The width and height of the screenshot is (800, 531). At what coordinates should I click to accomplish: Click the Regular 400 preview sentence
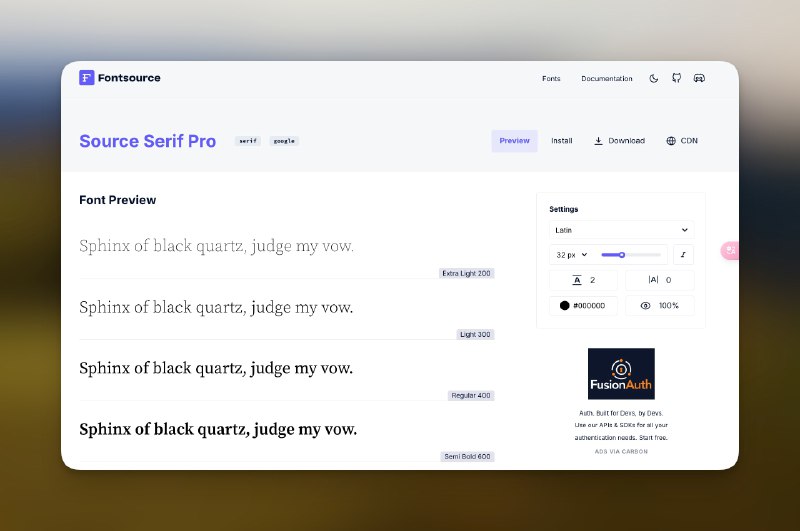coord(216,368)
